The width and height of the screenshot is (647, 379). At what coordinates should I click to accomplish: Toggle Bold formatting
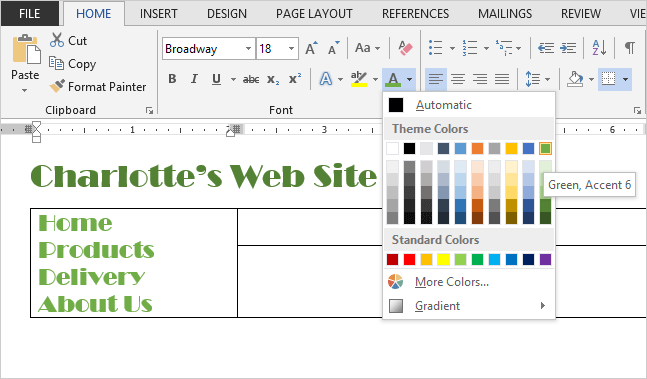click(172, 79)
